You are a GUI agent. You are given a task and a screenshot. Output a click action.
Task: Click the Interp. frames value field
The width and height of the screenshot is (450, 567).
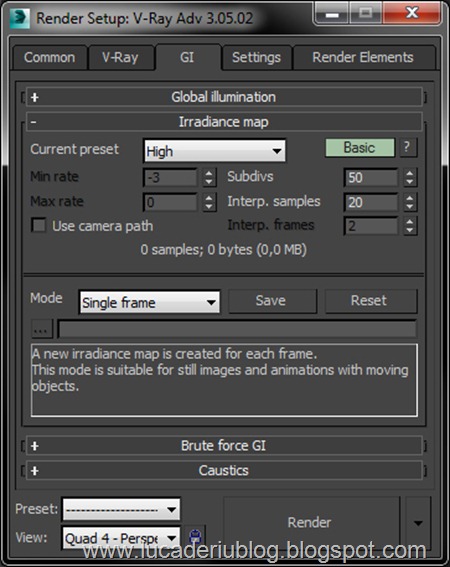click(x=371, y=226)
